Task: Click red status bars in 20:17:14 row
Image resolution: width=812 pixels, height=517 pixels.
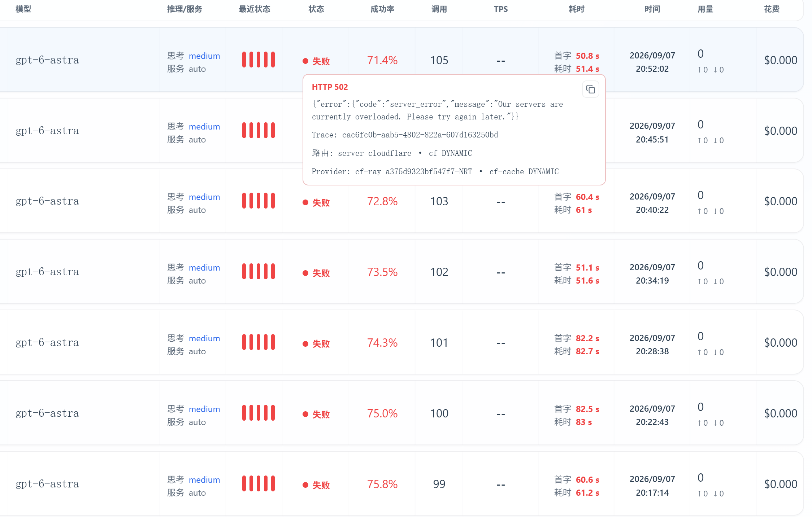Action: [259, 484]
